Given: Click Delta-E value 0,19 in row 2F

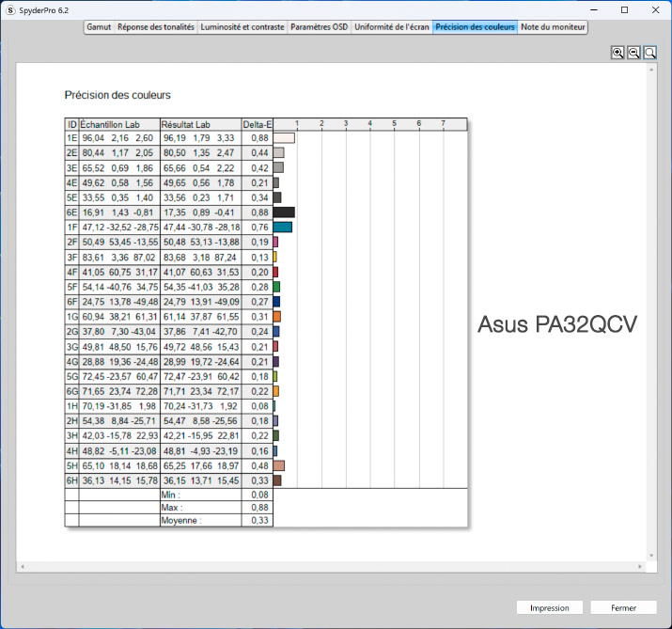Looking at the screenshot, I should 258,243.
